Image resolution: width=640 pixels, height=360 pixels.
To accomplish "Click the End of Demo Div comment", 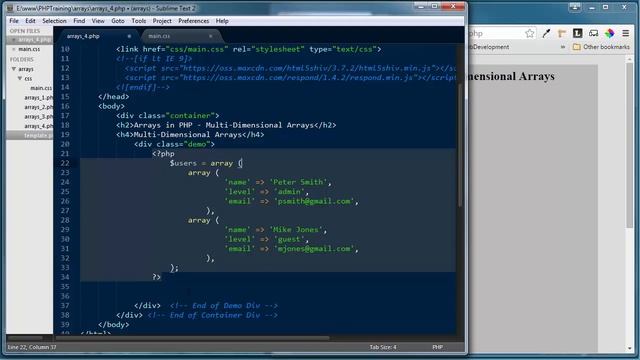I will [224, 306].
